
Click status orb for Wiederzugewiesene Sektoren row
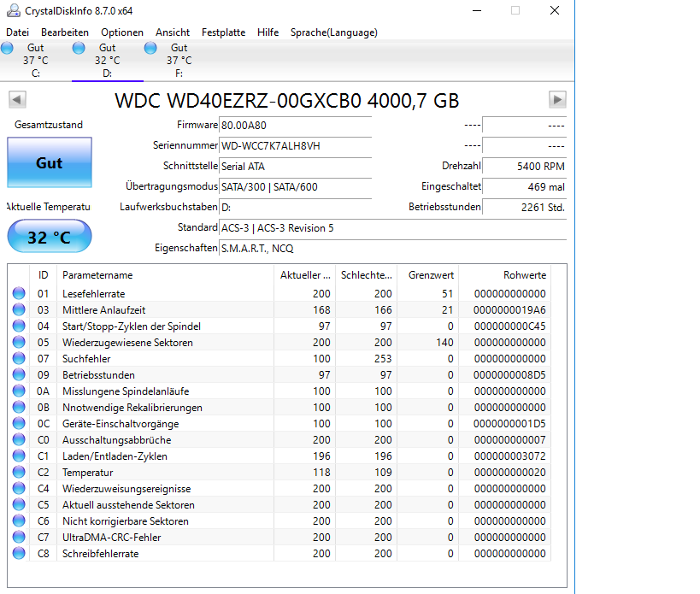19,342
